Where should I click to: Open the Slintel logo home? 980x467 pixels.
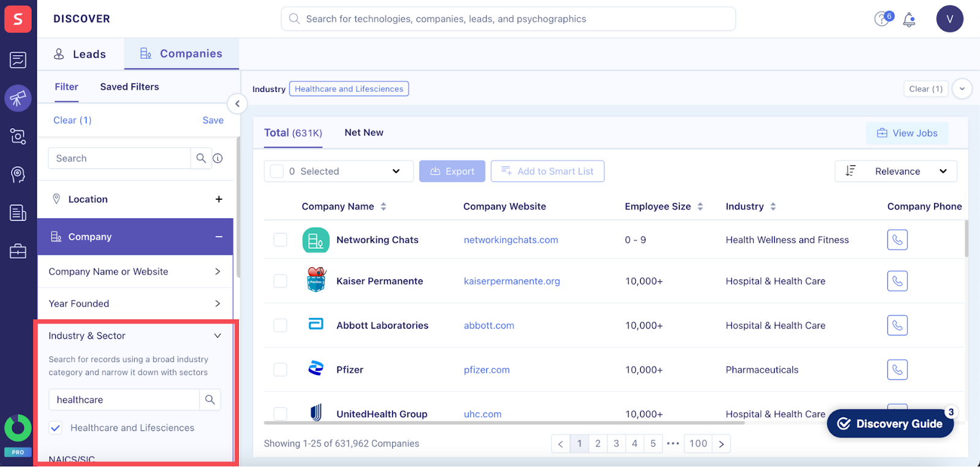(x=18, y=19)
